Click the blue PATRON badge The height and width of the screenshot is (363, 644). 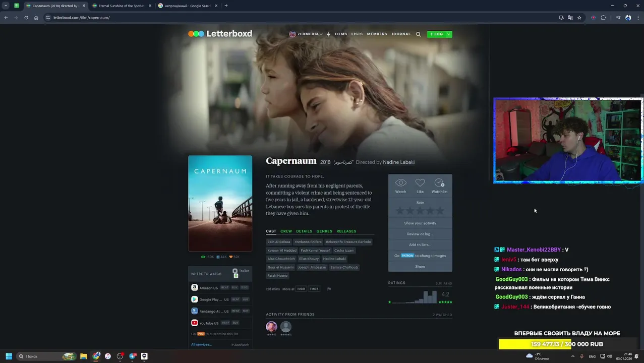(407, 256)
